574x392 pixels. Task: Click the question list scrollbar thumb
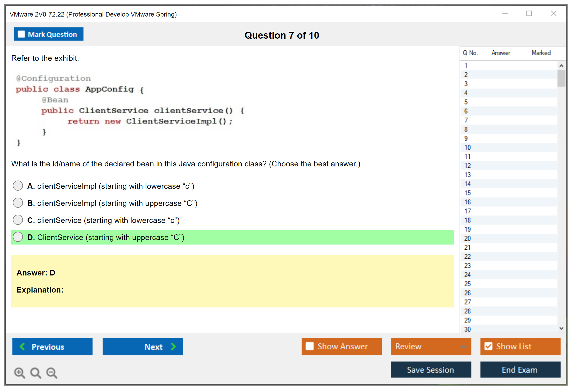[x=561, y=78]
